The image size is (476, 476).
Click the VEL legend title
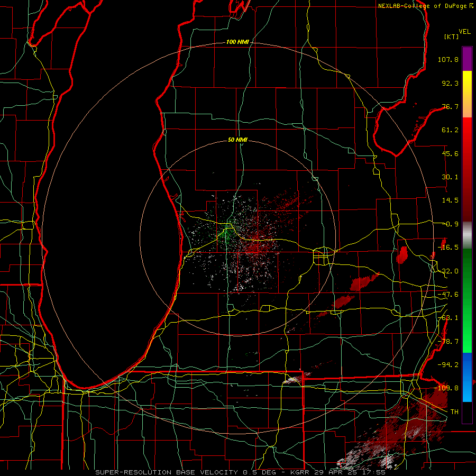click(x=464, y=32)
